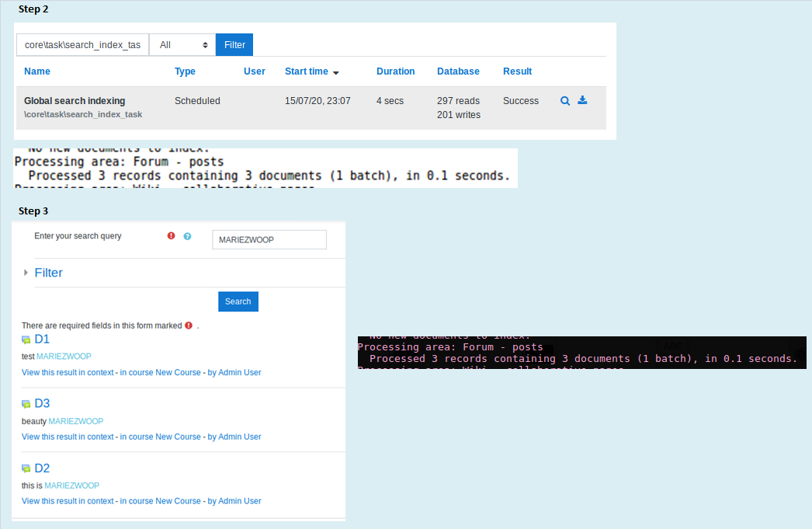Image resolution: width=812 pixels, height=529 pixels.
Task: Click the blue Filter button
Action: [x=234, y=44]
